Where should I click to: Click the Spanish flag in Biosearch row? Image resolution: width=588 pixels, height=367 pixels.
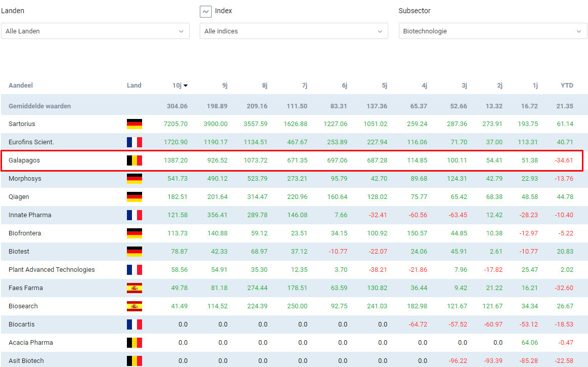pyautogui.click(x=134, y=306)
